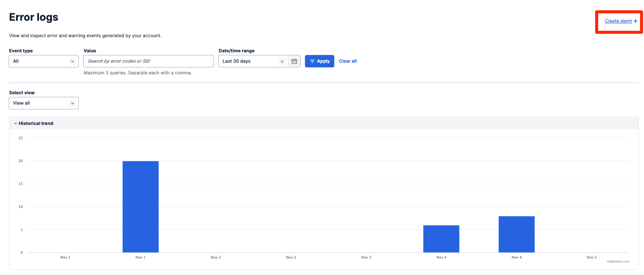Click the filter icon inside Apply button

[312, 61]
